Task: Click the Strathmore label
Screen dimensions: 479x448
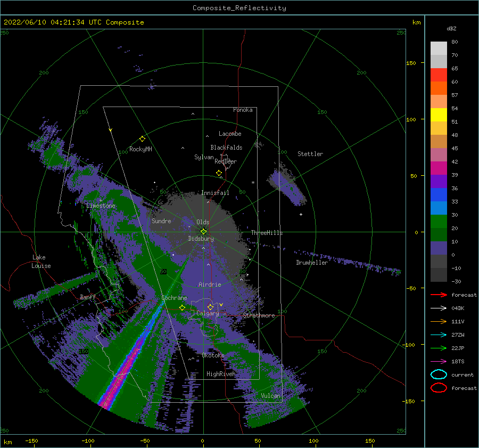Action: (259, 315)
